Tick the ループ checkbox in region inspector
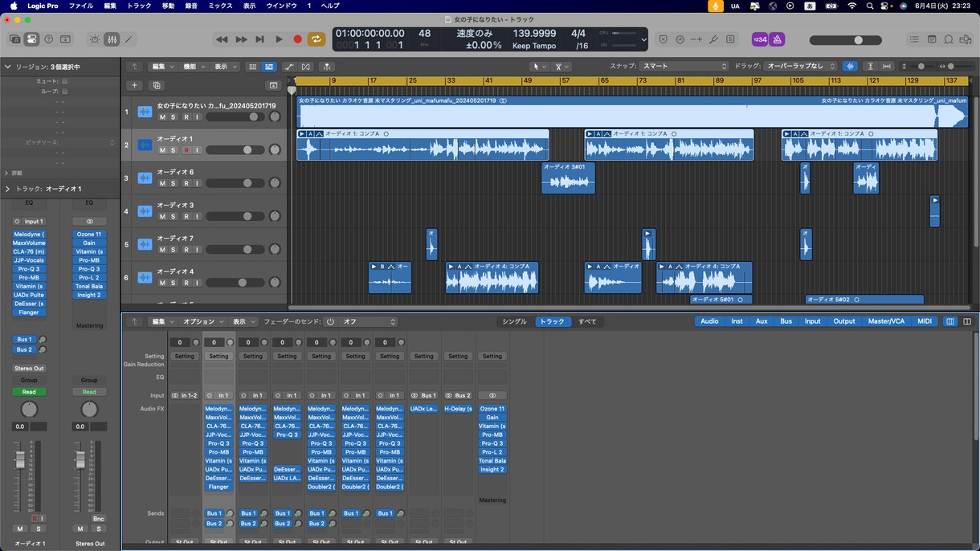Viewport: 980px width, 551px height. 64,92
